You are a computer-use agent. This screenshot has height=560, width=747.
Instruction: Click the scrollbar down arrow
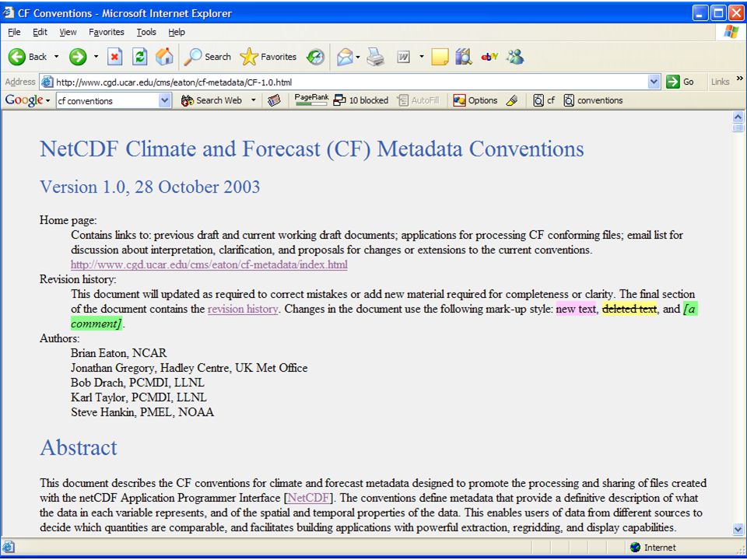pos(738,529)
